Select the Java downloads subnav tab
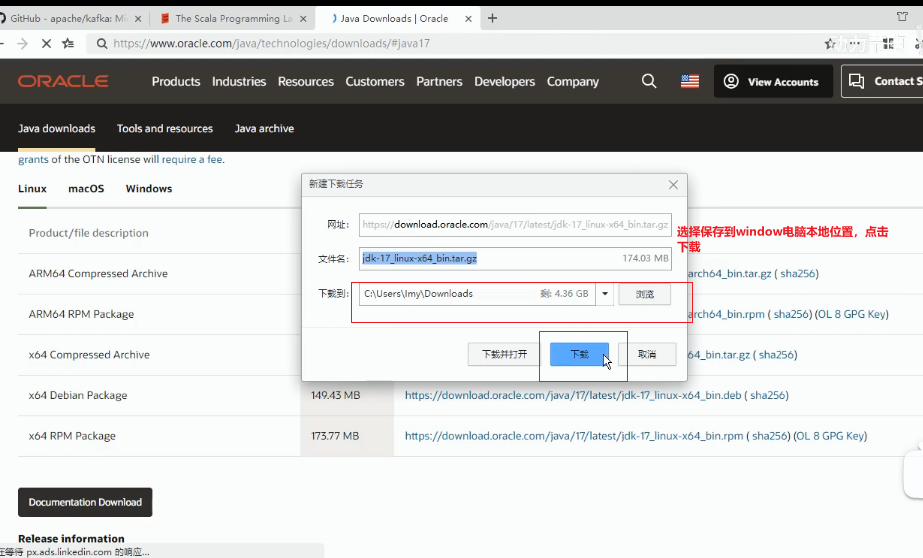This screenshot has height=558, width=923. (57, 128)
